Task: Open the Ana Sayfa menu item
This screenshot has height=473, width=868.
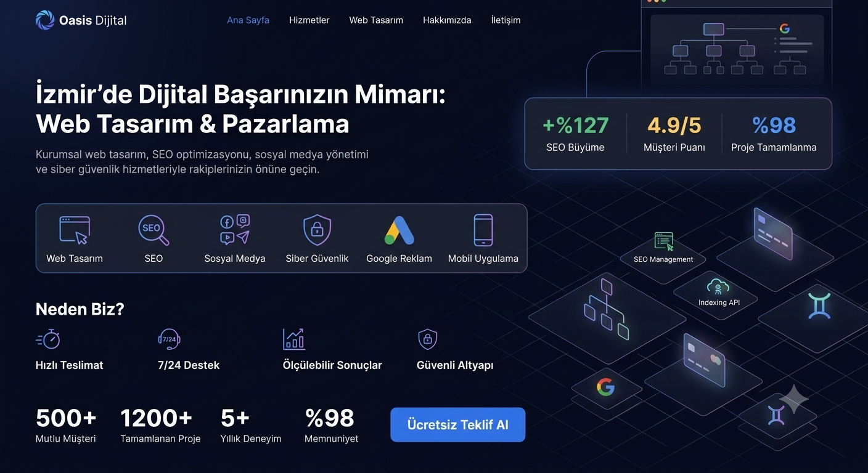Action: [248, 20]
